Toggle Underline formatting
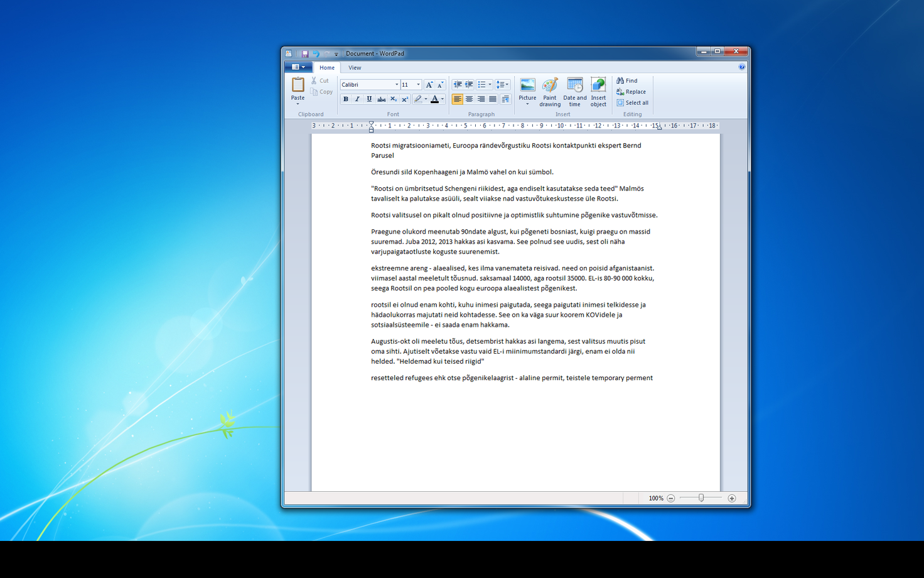 (369, 99)
